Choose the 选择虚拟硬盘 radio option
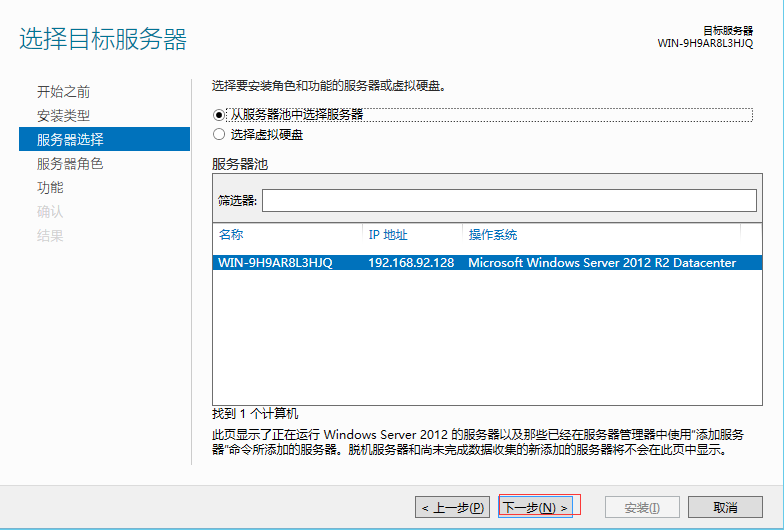The height and width of the screenshot is (530, 784). tap(219, 134)
